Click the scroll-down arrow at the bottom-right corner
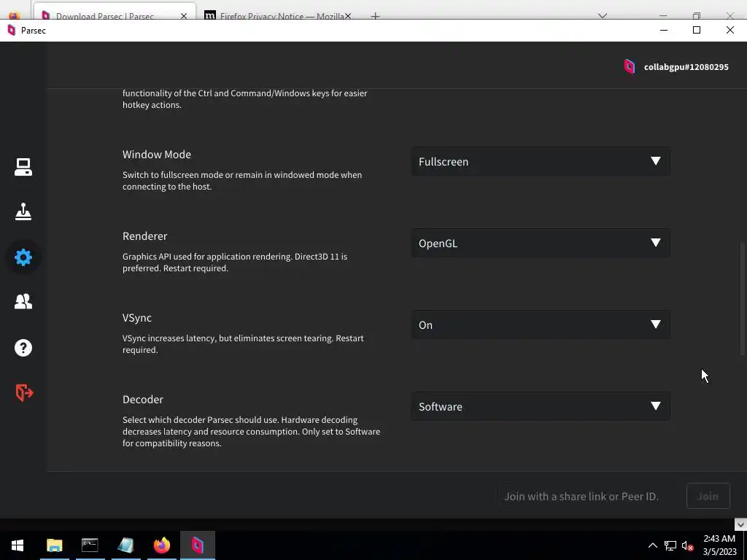Image resolution: width=747 pixels, height=560 pixels. pos(740,524)
